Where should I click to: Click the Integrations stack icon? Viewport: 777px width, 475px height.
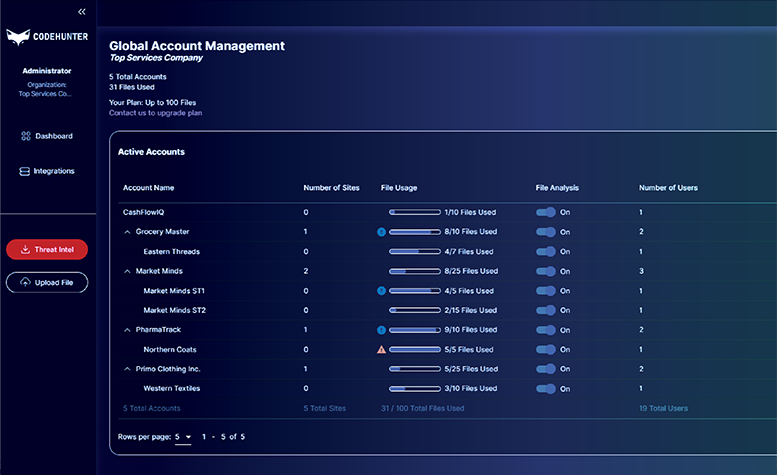tap(24, 171)
